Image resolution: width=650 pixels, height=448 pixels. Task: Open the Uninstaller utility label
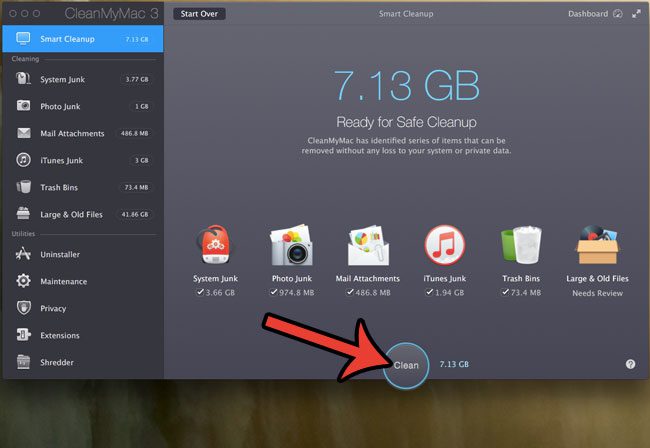60,254
